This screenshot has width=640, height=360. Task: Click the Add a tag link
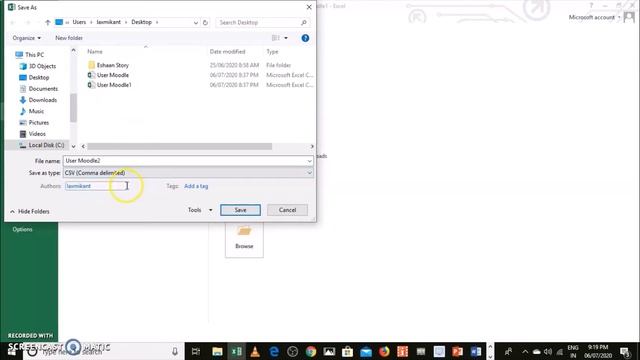(196, 186)
